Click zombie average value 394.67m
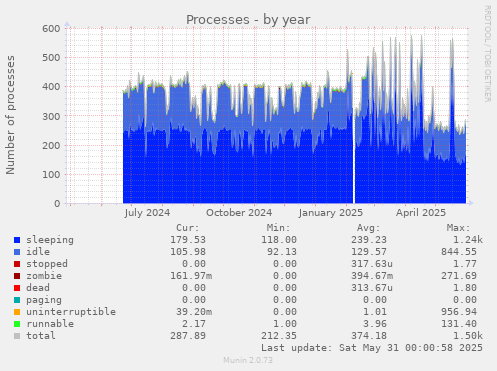Screen dimensions: 497x371 pyautogui.click(x=372, y=276)
